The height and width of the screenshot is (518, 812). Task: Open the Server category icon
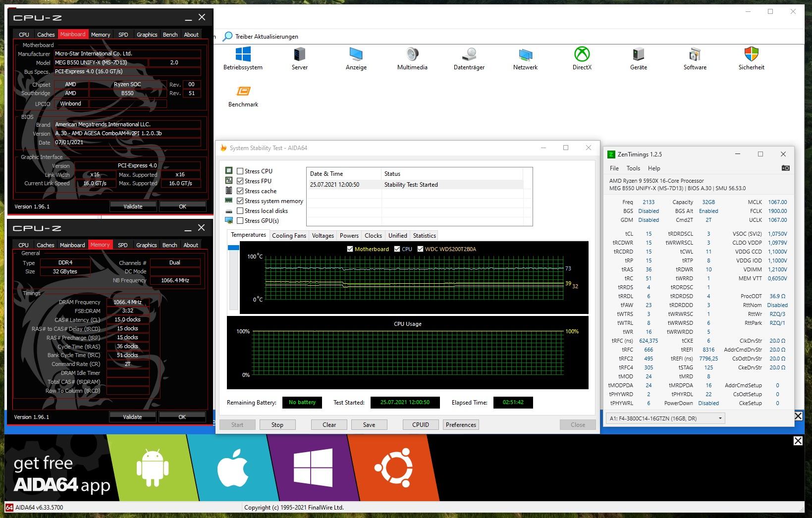coord(299,54)
